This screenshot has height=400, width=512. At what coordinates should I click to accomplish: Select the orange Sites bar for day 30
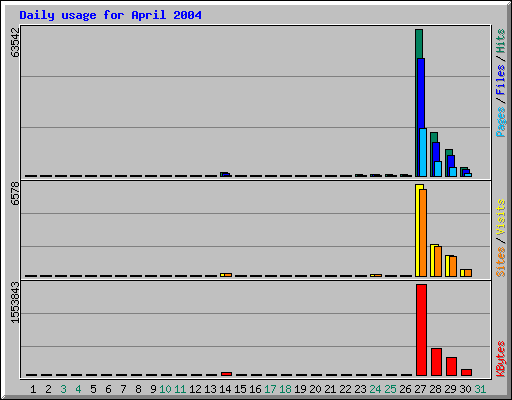pos(468,273)
